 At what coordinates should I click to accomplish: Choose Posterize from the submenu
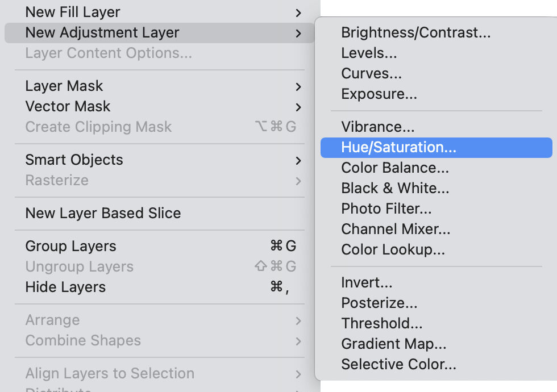click(379, 303)
